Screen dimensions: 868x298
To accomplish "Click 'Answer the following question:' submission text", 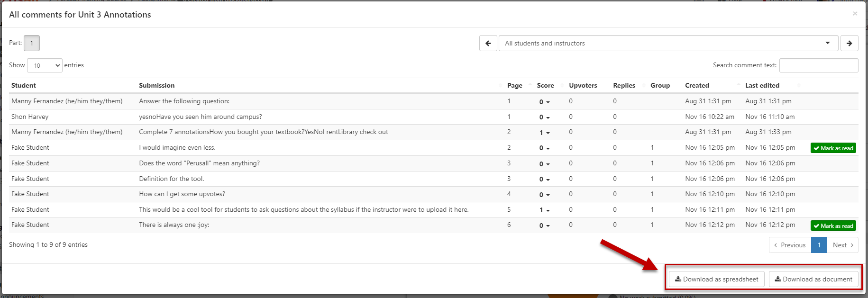I will coord(184,101).
